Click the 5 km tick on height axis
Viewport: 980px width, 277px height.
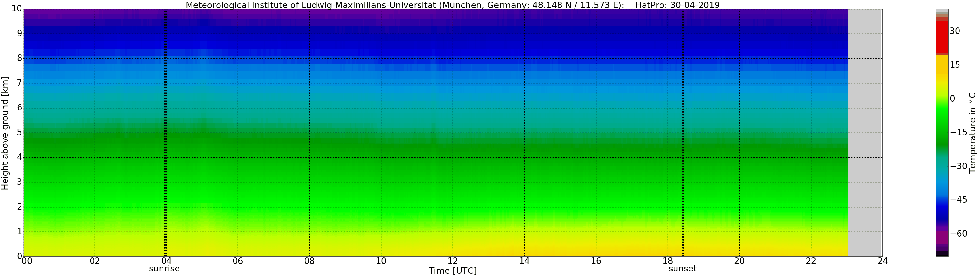[x=20, y=133]
